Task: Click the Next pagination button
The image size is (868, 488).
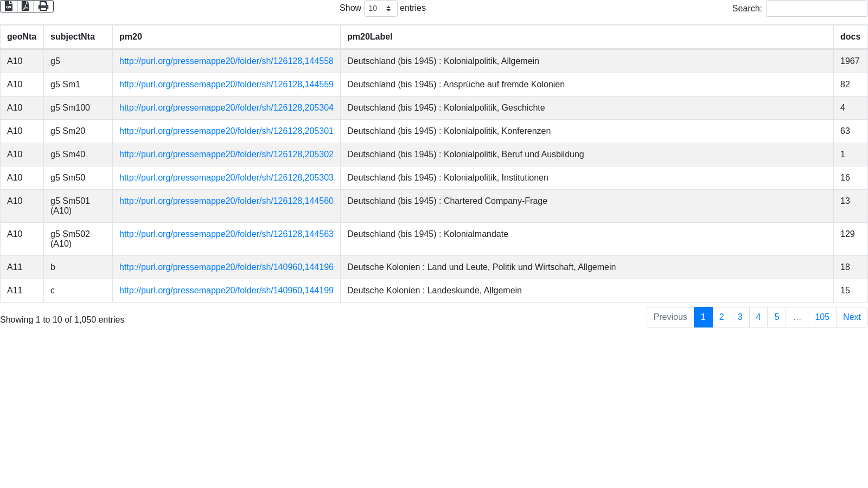Action: [x=852, y=317]
